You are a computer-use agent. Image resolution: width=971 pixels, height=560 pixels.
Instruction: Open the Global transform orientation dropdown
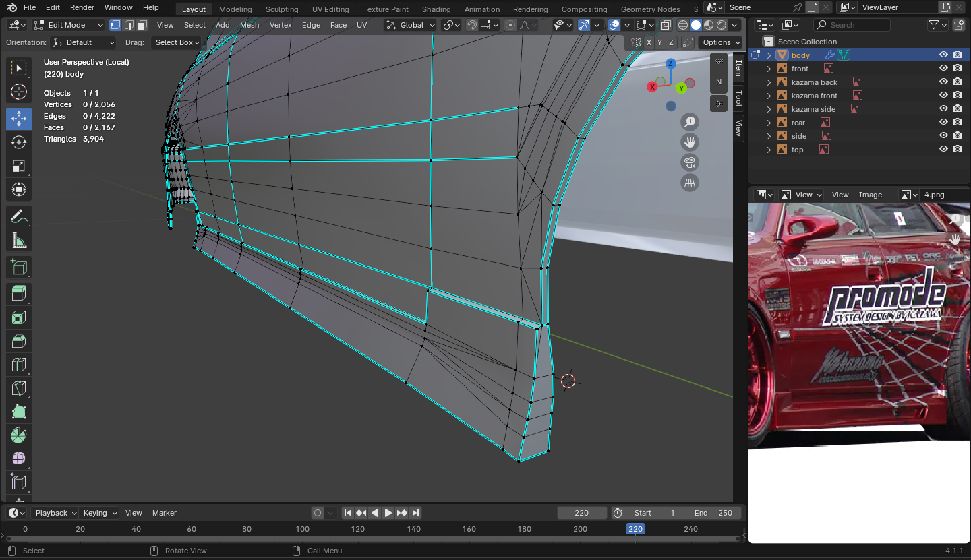pos(411,25)
